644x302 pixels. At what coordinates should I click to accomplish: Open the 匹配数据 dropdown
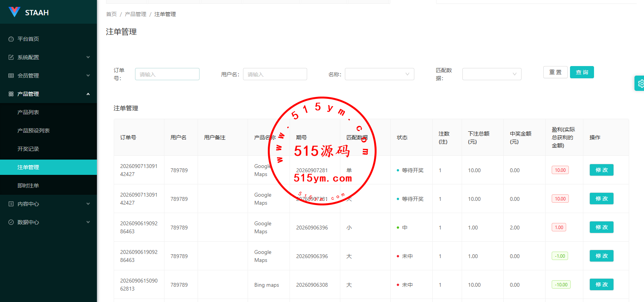[x=492, y=74]
